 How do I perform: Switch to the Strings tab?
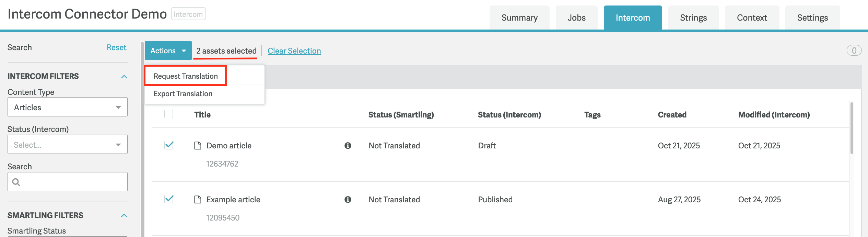(693, 18)
